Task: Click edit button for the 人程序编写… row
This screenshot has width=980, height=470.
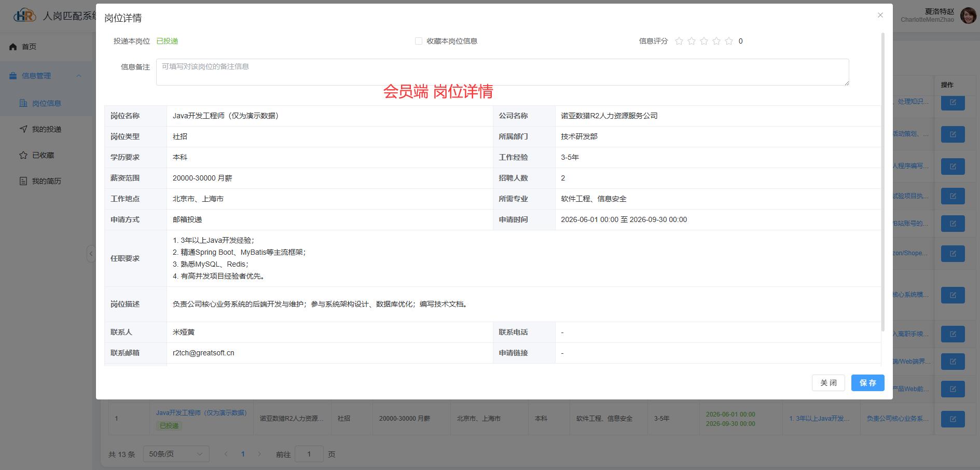Action: (953, 167)
